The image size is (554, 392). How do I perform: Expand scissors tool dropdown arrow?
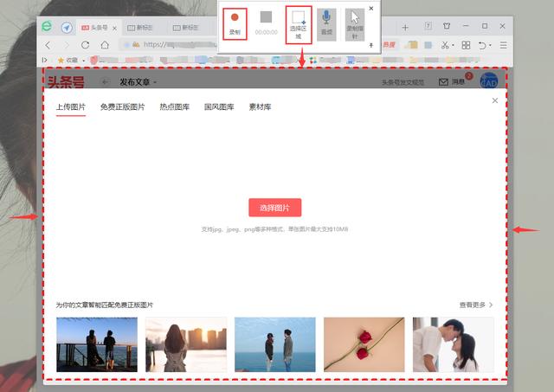(453, 45)
